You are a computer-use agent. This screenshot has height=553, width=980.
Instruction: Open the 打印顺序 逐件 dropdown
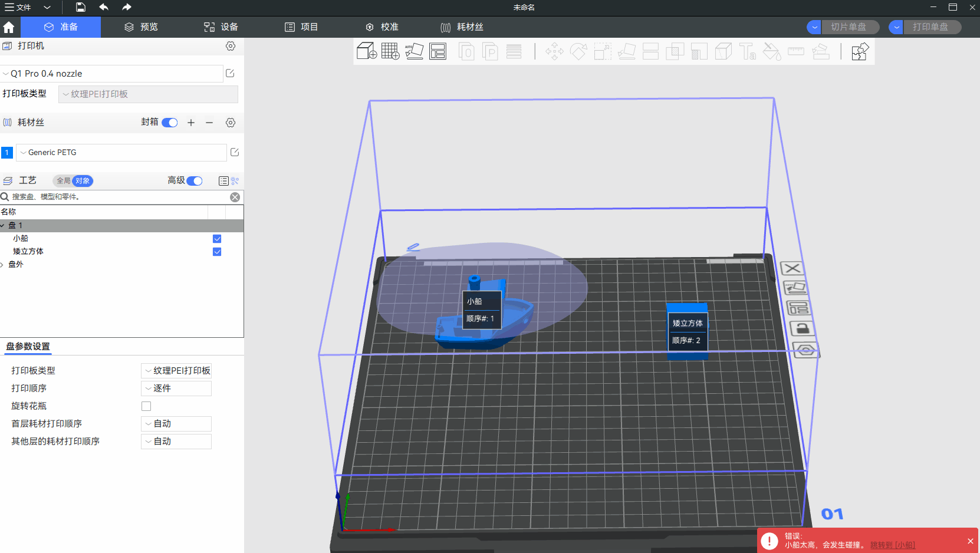coord(176,389)
